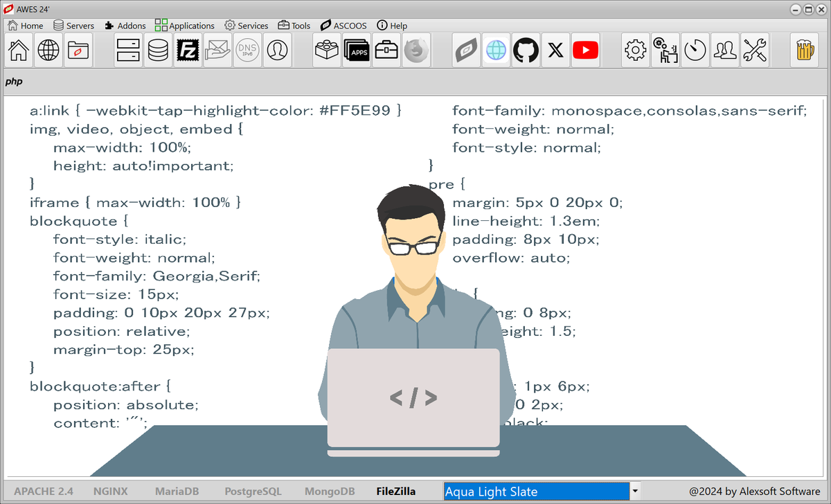This screenshot has width=831, height=504.
Task: Open the YouTube toolbar icon
Action: pos(585,51)
